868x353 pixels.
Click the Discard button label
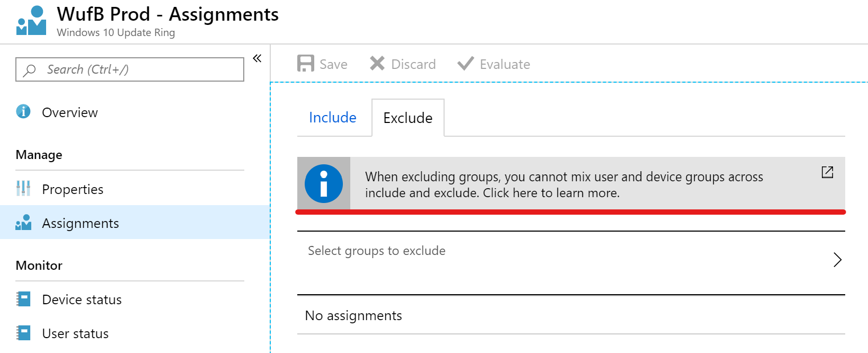click(x=413, y=64)
